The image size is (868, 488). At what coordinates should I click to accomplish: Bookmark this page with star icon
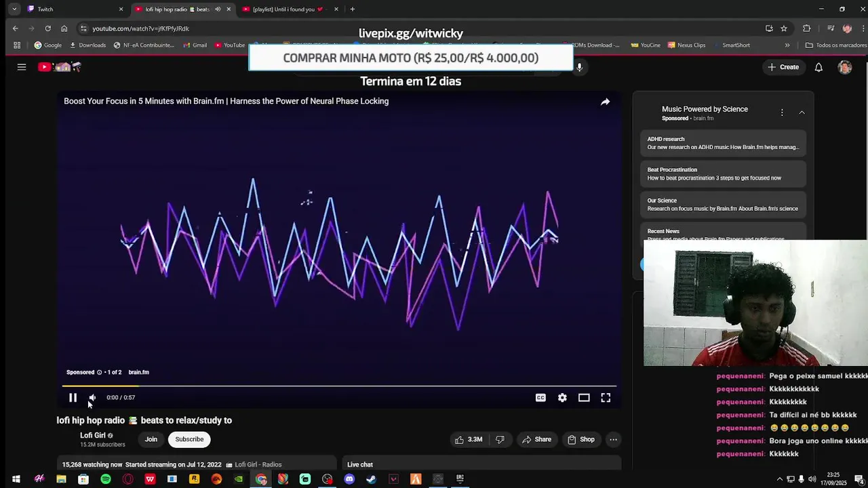[x=784, y=28]
